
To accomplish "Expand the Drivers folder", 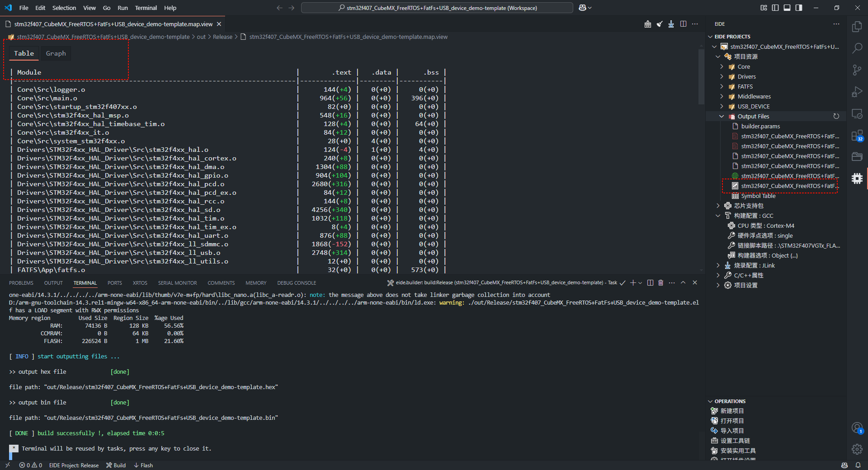I will (x=722, y=76).
